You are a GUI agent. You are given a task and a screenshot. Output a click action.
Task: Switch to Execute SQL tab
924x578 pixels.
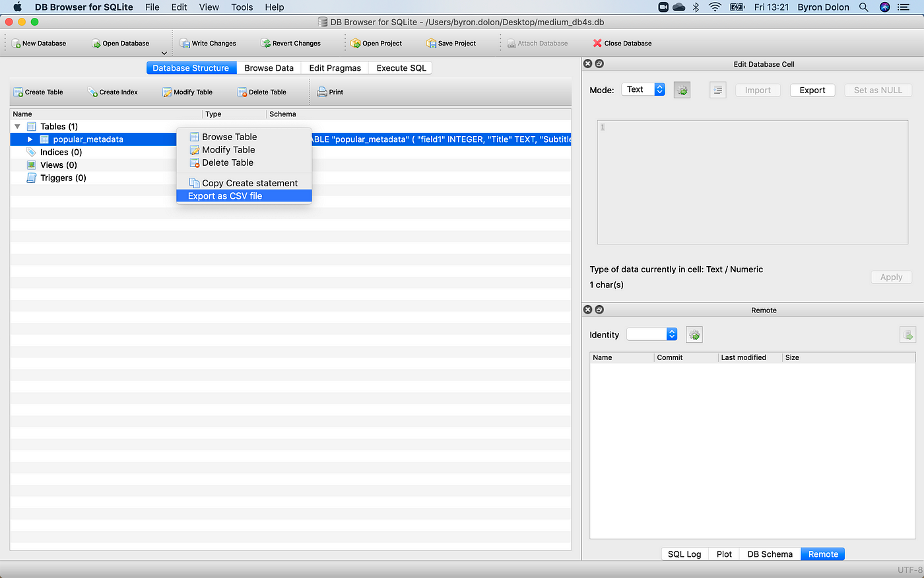pos(401,68)
